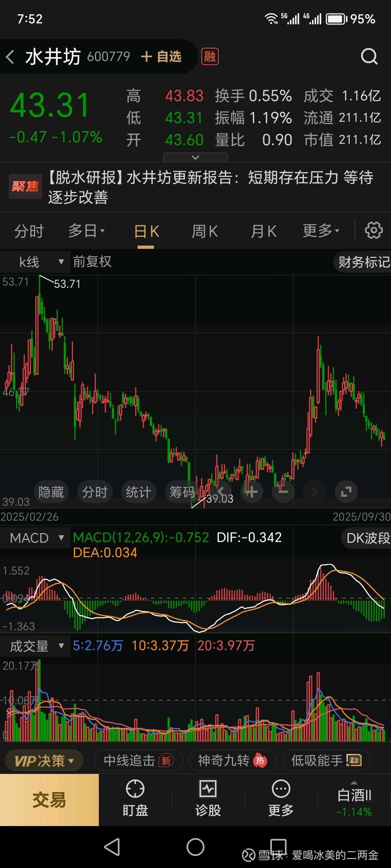
Task: Open 低吸能手 feature
Action: (327, 761)
